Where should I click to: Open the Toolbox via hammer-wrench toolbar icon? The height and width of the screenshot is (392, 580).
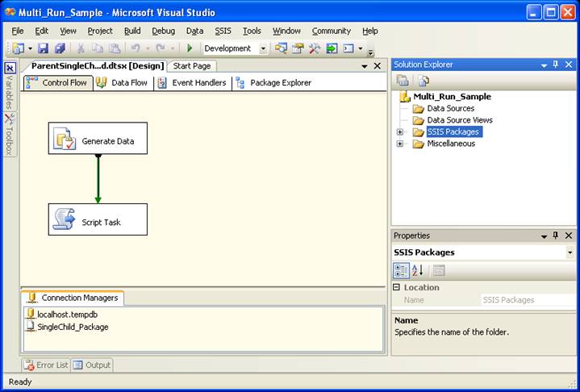coord(315,48)
